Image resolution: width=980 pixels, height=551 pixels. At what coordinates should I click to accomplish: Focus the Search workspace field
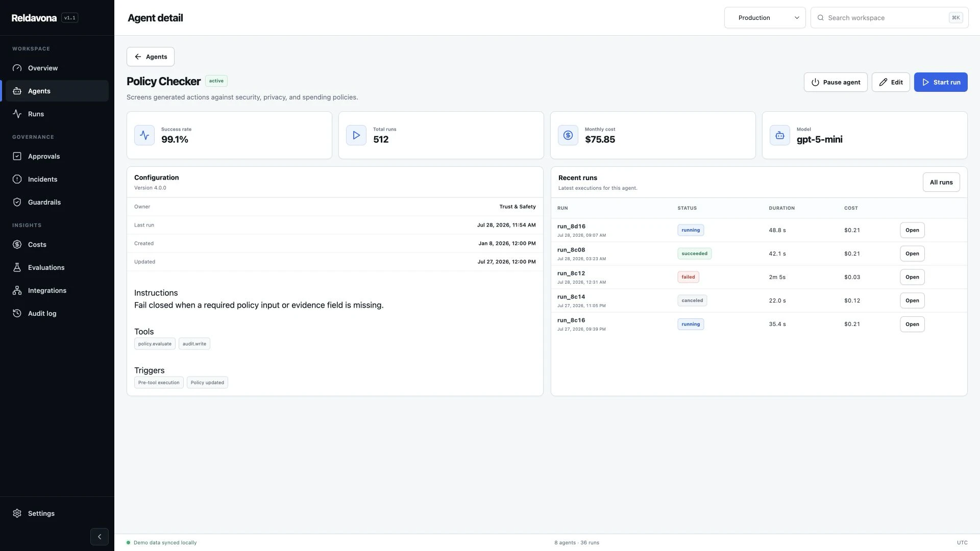889,18
